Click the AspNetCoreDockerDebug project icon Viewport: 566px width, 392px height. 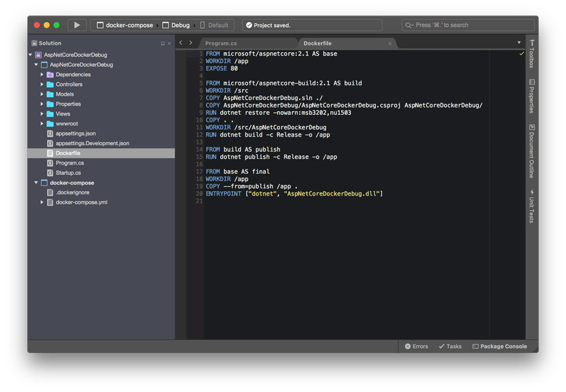(44, 65)
